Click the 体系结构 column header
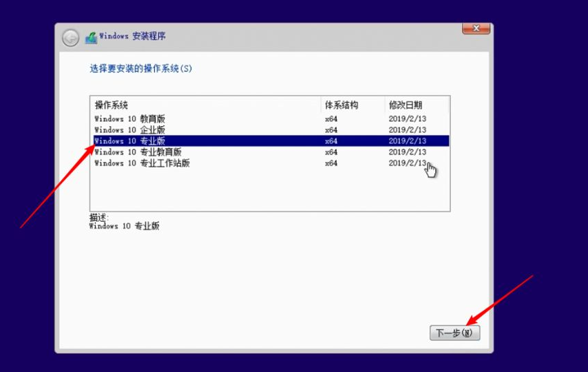Image resolution: width=588 pixels, height=372 pixels. [353, 105]
